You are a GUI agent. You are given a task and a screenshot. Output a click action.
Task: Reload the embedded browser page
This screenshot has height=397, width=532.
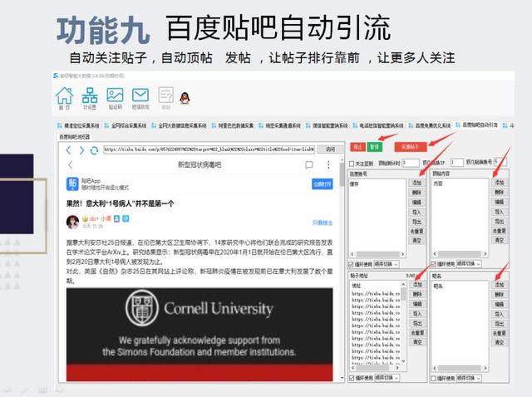[94, 149]
